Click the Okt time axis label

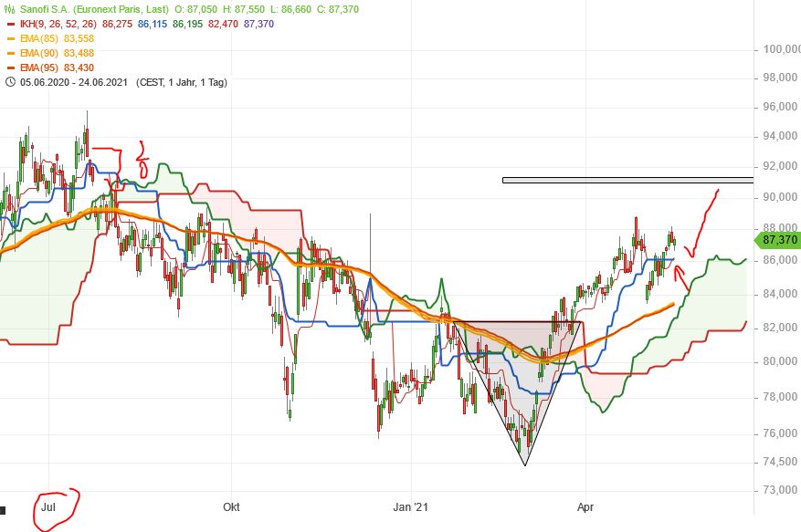tap(231, 506)
